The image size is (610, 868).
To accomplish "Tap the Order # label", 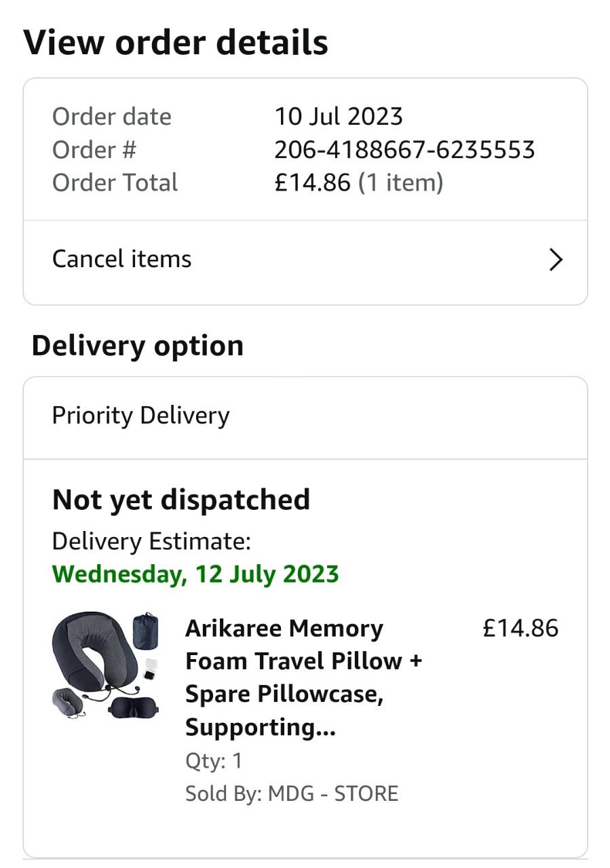I will 94,150.
